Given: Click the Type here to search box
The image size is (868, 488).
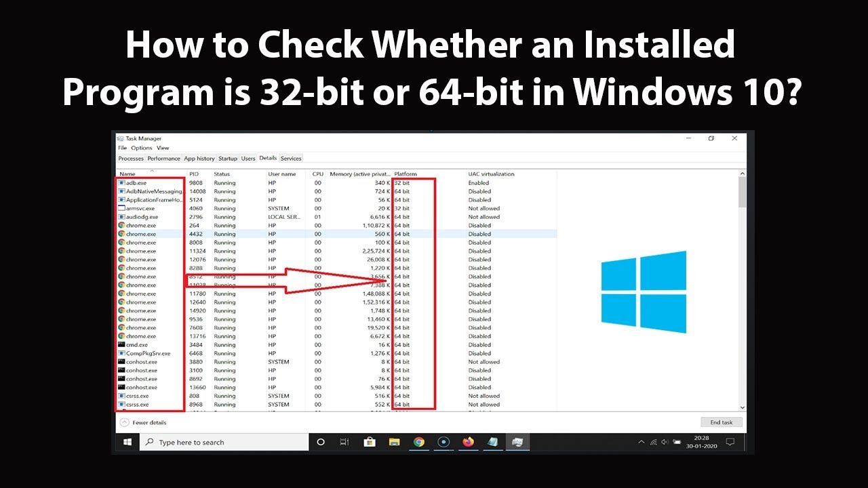Looking at the screenshot, I should tap(225, 442).
